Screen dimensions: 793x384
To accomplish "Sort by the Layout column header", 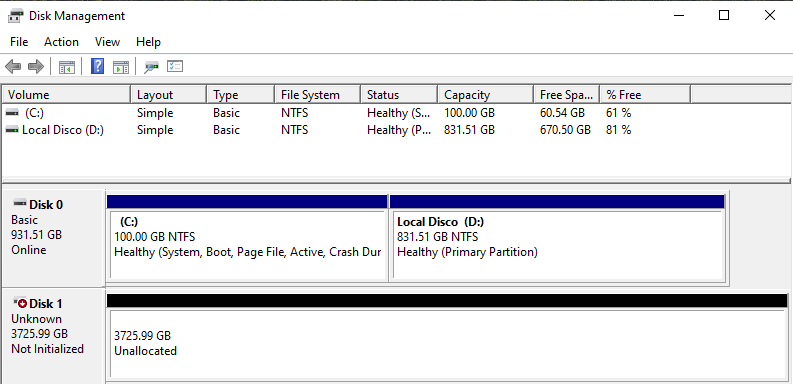I will click(x=169, y=95).
